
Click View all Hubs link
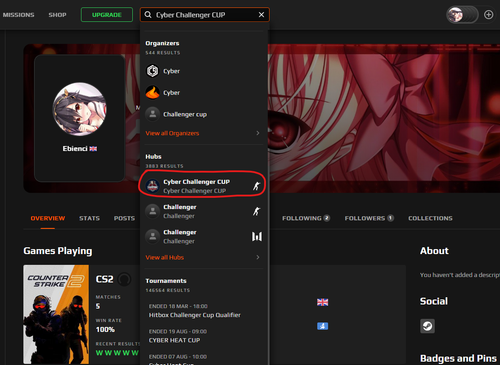[165, 257]
